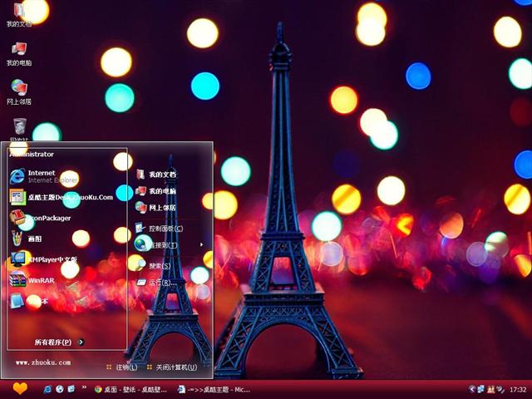
Task: Click the volume speaker tray icon
Action: [500, 389]
